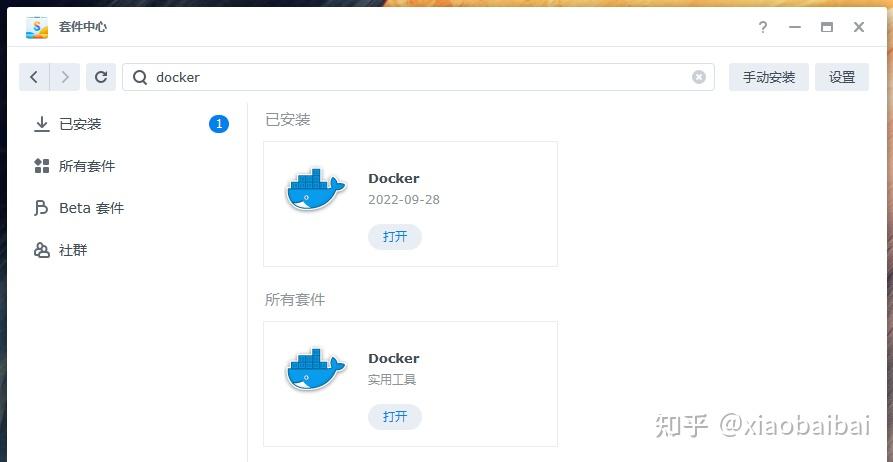Open 设置 settings button
The image size is (893, 462).
(842, 77)
